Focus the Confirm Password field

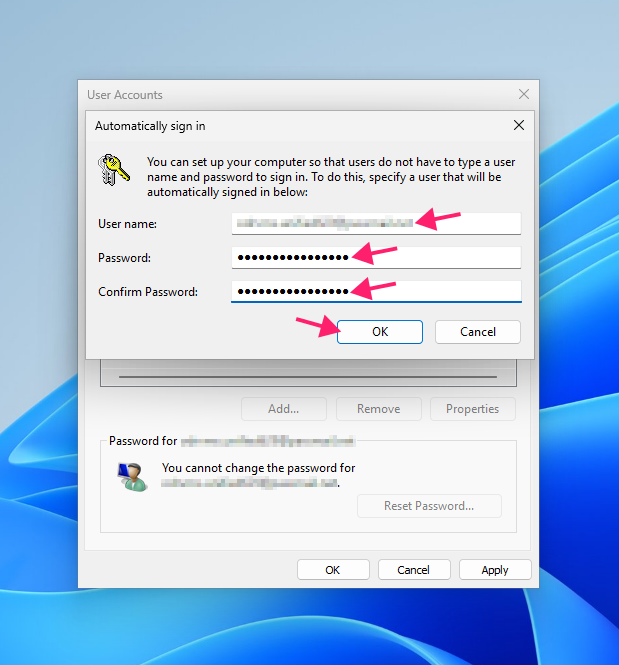coord(376,291)
